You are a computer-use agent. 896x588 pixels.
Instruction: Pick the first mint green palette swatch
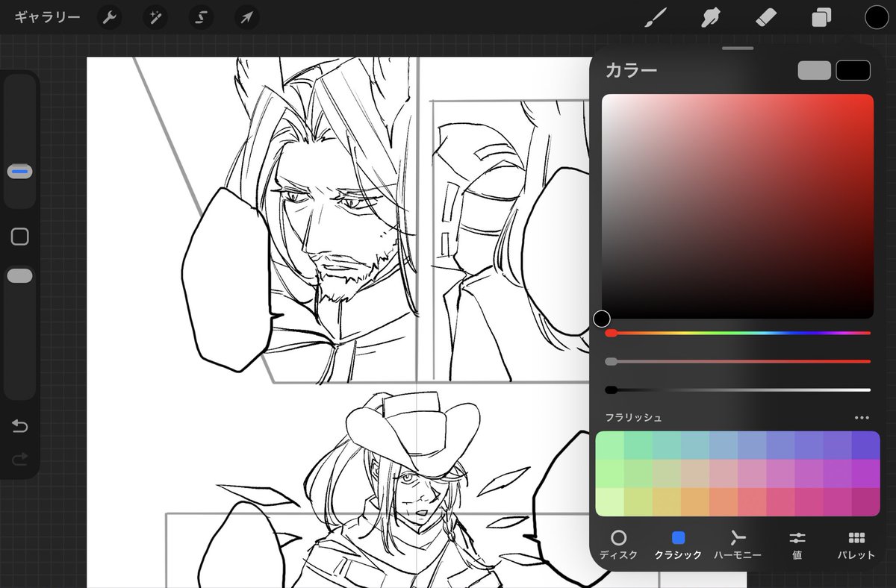(x=609, y=445)
